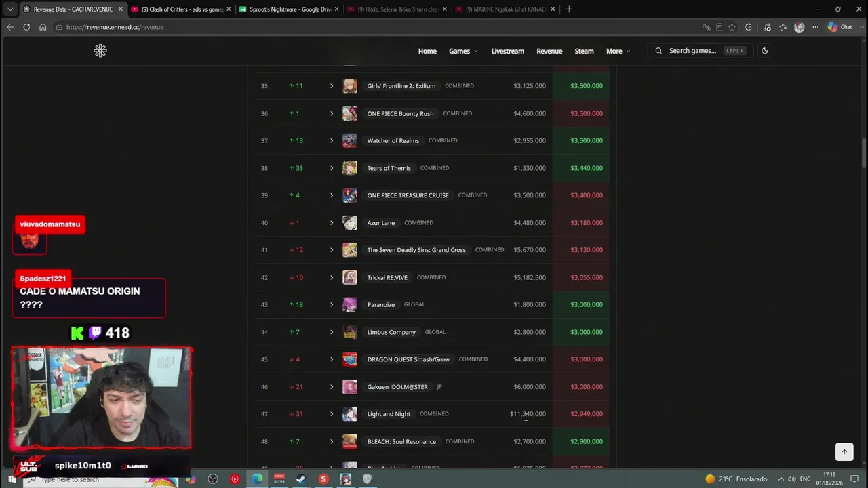
Task: Open the Azur Lane game icon
Action: click(x=350, y=222)
